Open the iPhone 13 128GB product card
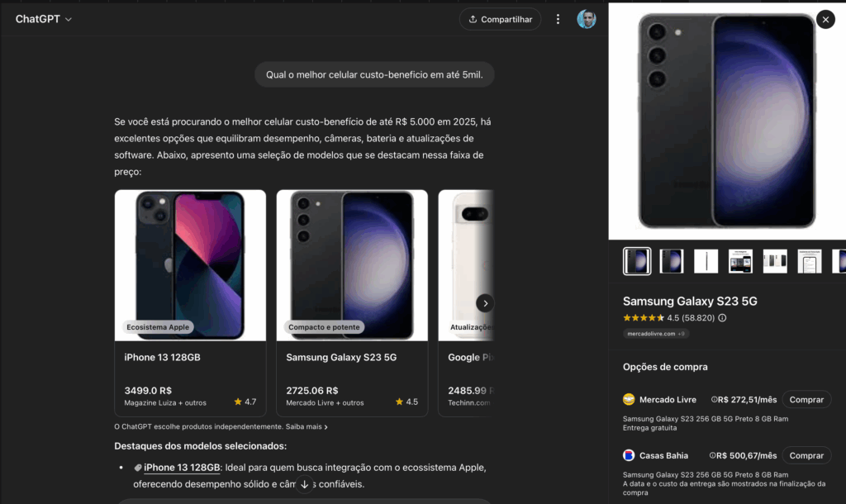This screenshot has width=846, height=504. coord(190,303)
